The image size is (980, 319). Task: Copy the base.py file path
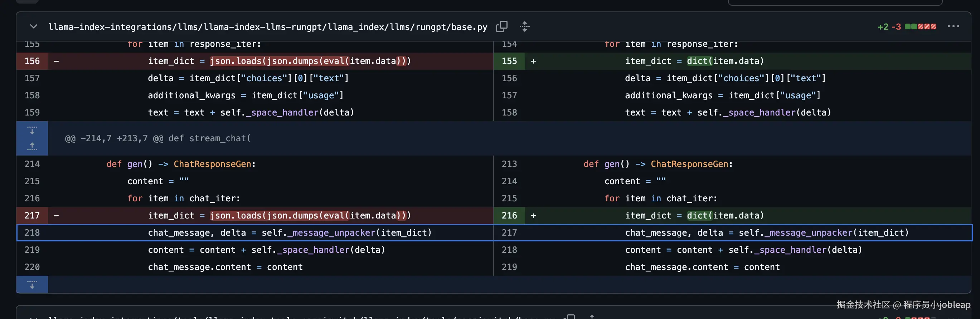[501, 26]
